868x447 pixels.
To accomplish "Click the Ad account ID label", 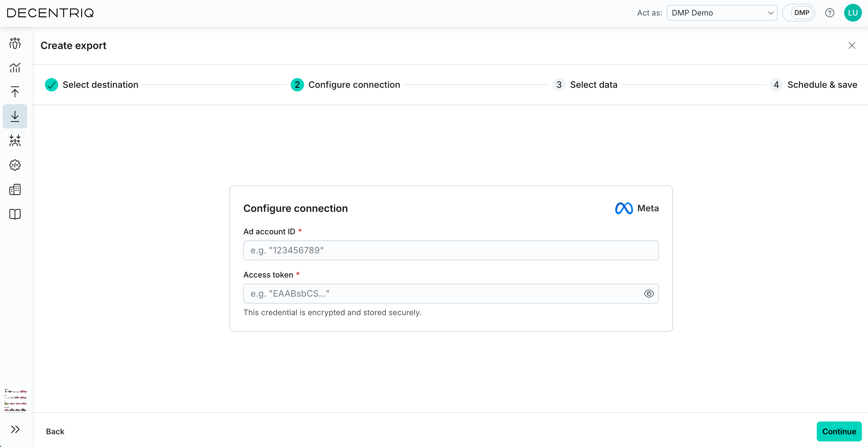I will [x=269, y=232].
